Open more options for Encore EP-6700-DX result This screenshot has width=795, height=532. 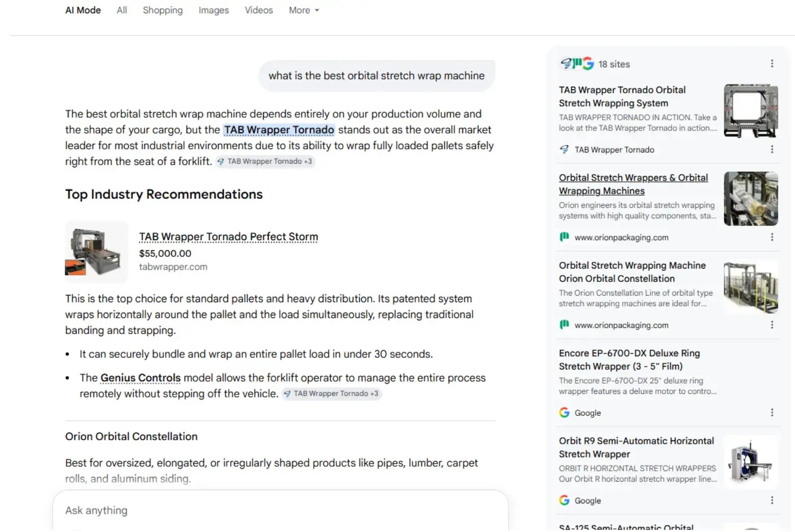pos(772,412)
